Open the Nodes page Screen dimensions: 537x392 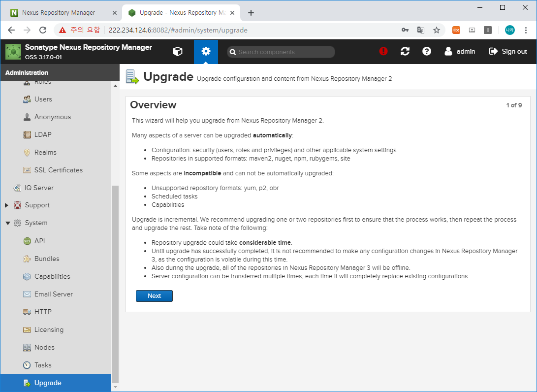pyautogui.click(x=44, y=348)
